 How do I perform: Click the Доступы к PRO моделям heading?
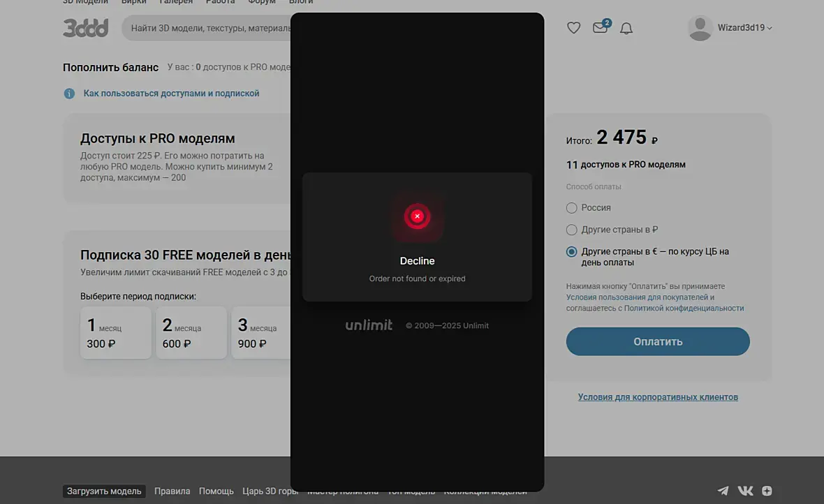pos(158,139)
